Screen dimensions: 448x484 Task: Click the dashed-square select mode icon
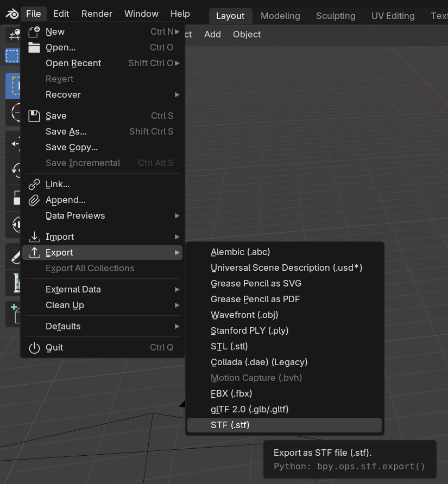(12, 56)
